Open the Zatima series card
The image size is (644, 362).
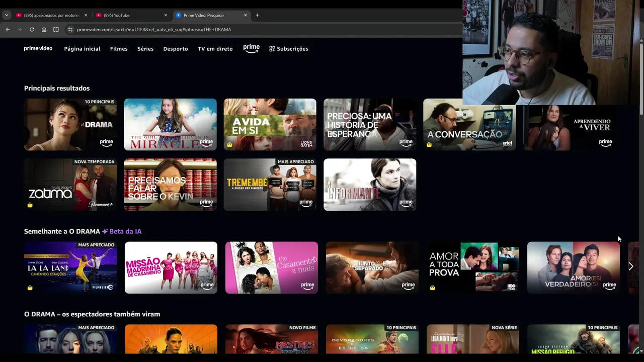click(70, 185)
